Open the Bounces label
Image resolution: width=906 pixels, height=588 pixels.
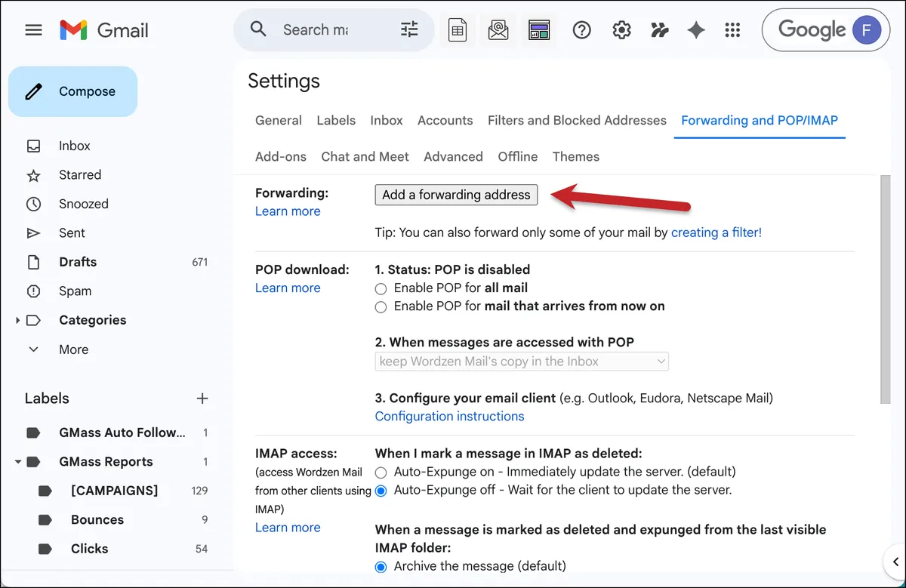pyautogui.click(x=97, y=519)
